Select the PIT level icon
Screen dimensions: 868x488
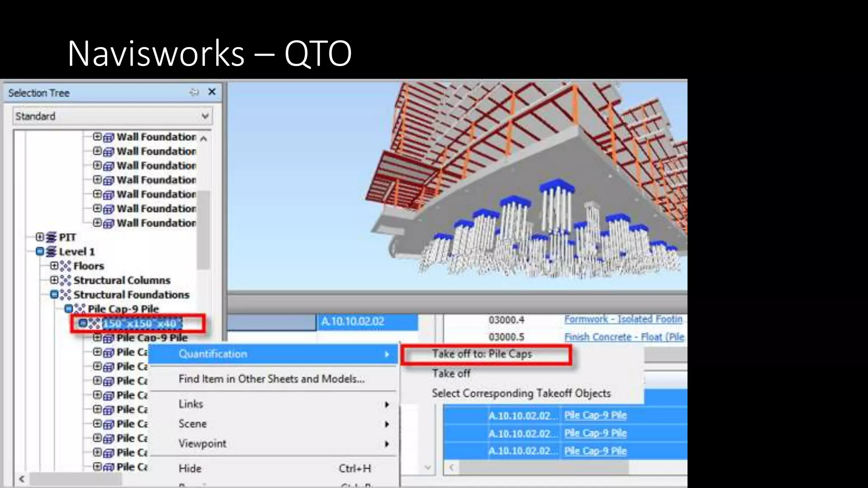tap(51, 237)
